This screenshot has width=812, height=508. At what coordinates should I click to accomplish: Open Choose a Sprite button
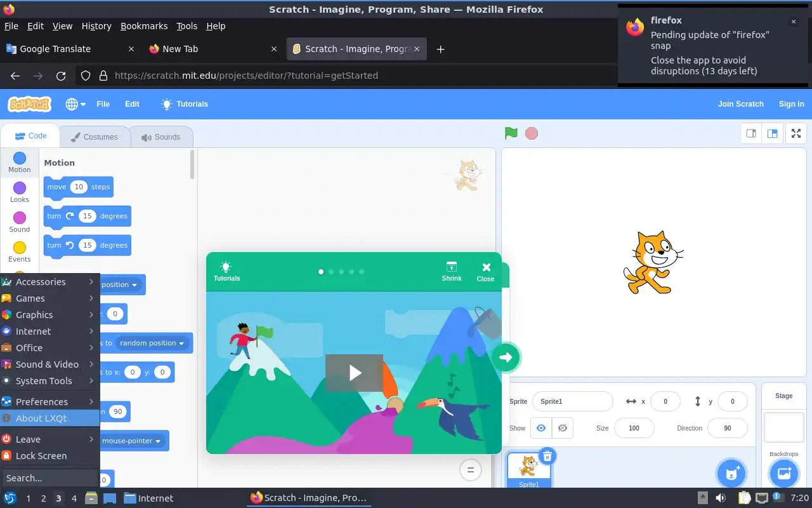click(x=731, y=473)
